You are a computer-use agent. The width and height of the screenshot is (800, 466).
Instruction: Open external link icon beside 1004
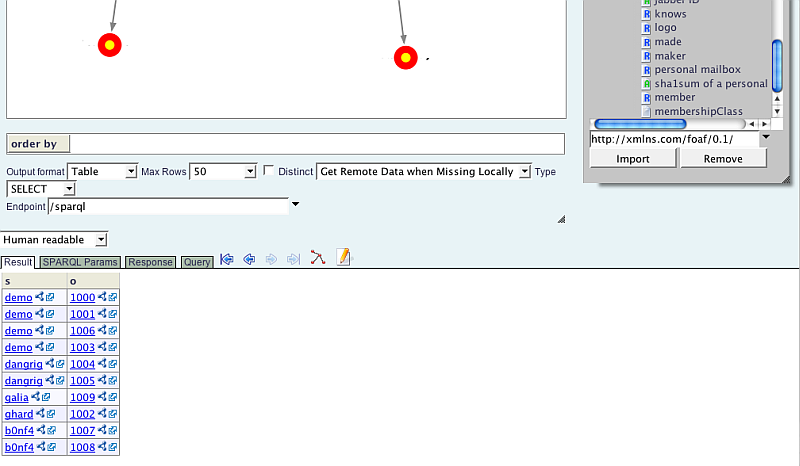[113, 363]
